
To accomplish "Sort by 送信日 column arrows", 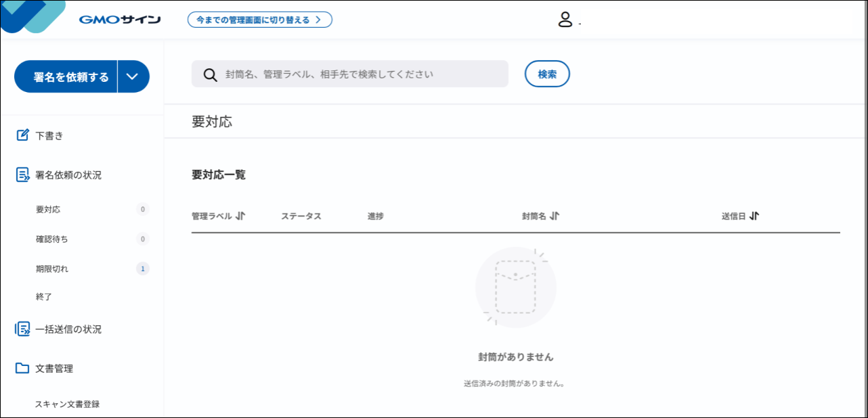I will point(754,216).
